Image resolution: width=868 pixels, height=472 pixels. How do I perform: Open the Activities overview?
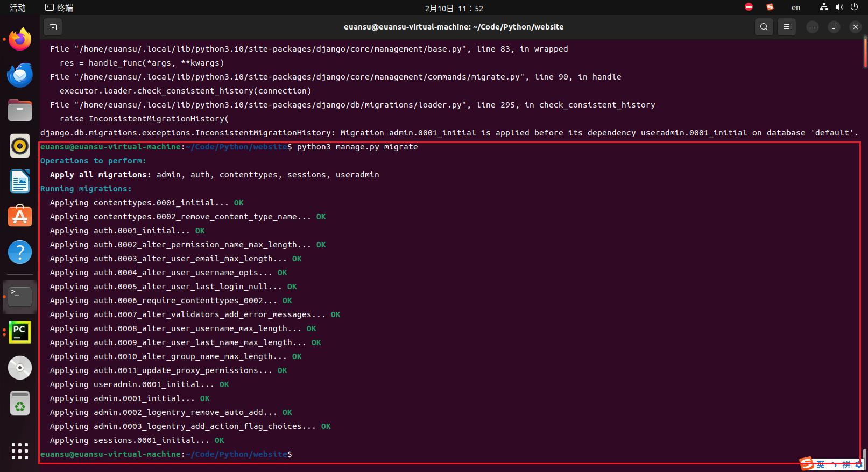[x=18, y=8]
